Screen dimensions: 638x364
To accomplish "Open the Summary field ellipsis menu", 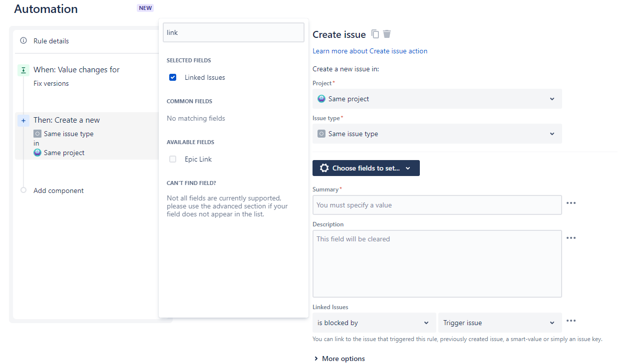I will (x=571, y=203).
